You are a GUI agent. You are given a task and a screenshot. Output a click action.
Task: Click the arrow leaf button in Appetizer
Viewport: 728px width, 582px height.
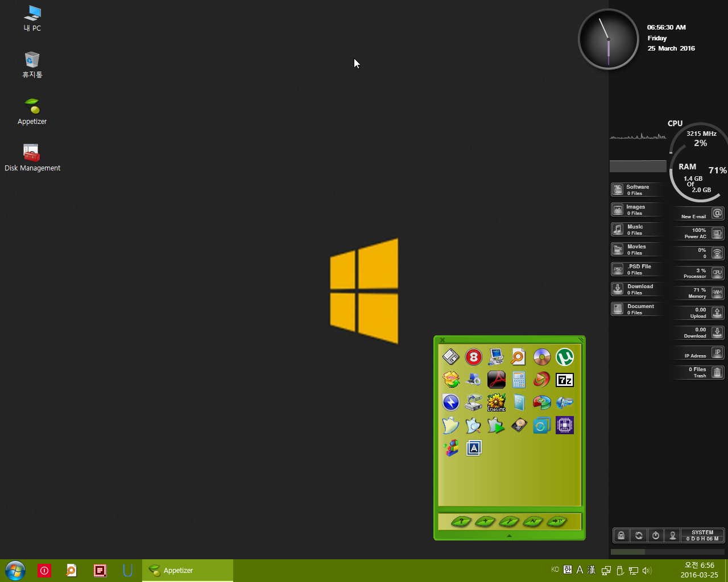click(557, 521)
